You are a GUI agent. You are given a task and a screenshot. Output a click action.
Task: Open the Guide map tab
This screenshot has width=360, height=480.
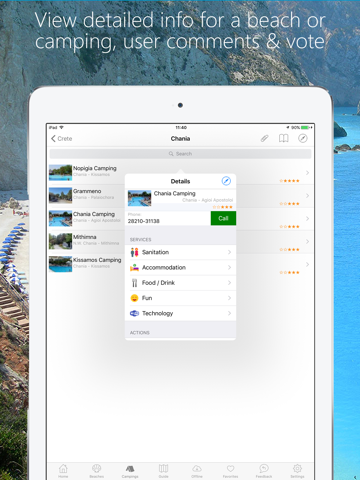click(163, 469)
